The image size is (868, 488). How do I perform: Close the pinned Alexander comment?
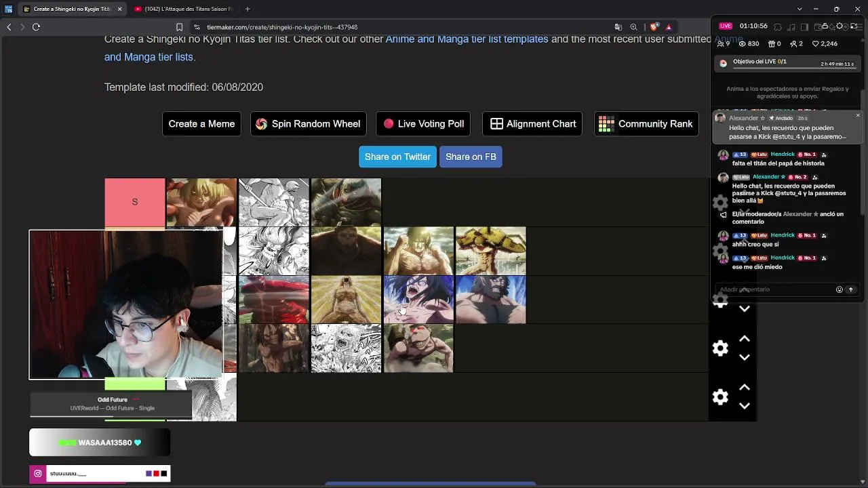point(858,115)
